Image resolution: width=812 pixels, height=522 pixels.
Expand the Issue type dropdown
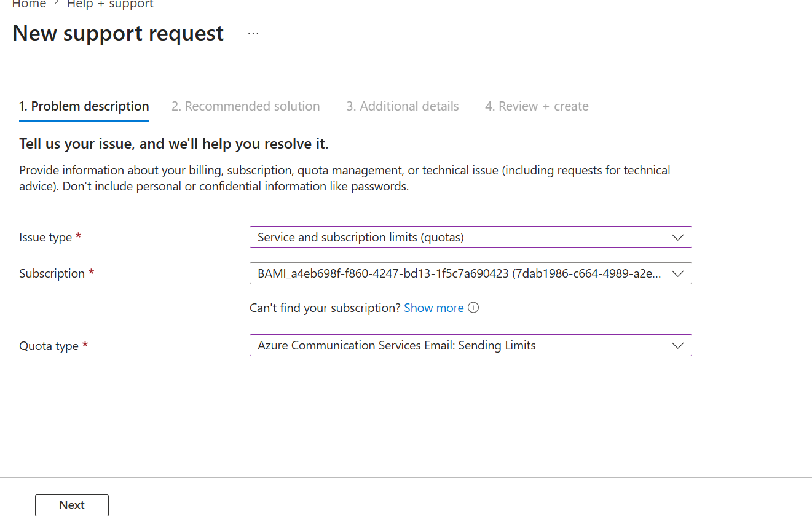(471, 237)
